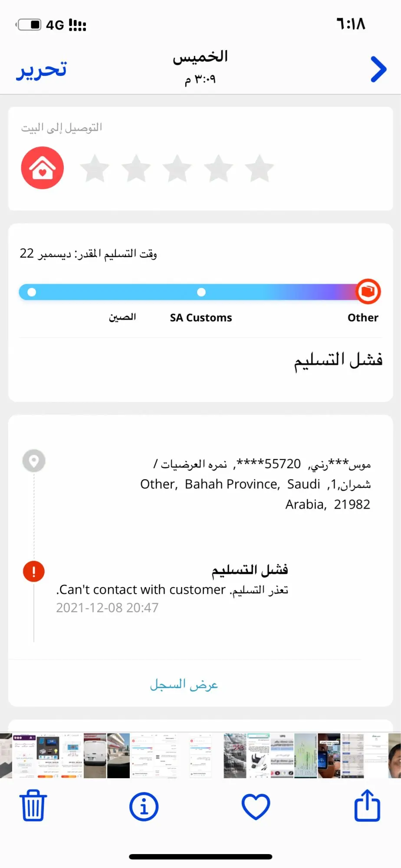Tap the battery status bar icon

(x=29, y=25)
